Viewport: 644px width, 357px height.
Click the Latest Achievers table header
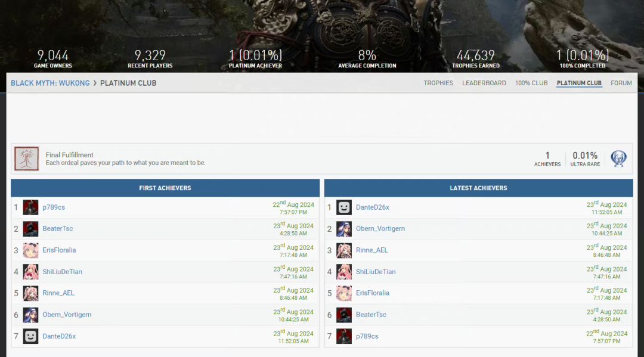[x=478, y=188]
